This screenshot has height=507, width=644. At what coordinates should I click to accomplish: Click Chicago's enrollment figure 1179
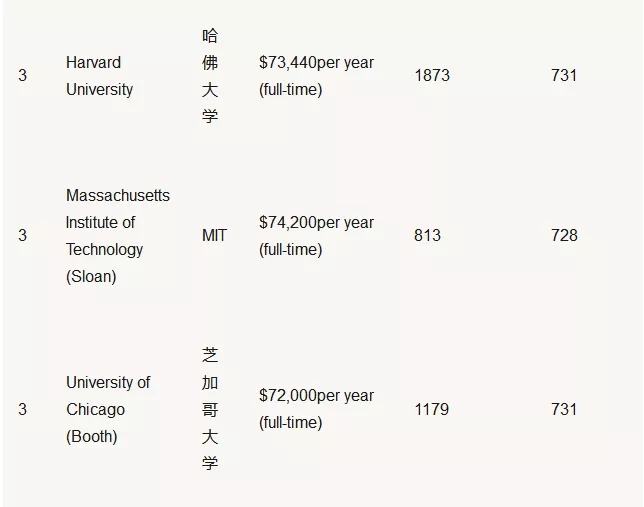(432, 410)
